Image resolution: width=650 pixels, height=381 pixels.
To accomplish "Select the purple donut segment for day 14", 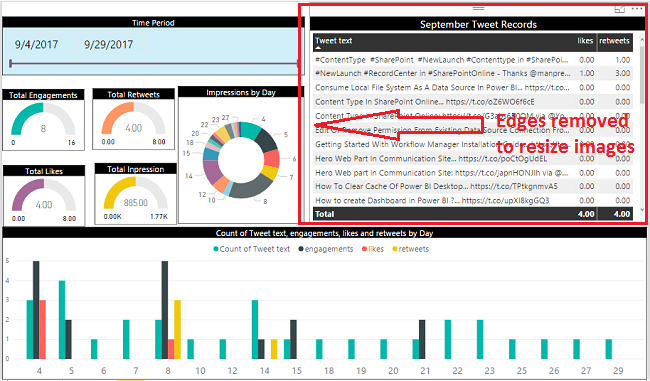I will [x=212, y=172].
